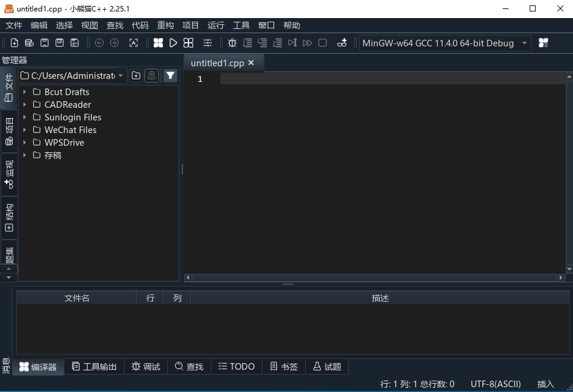Viewport: 573px width, 392px height.
Task: Switch to the 调试 bottom tab
Action: (146, 366)
